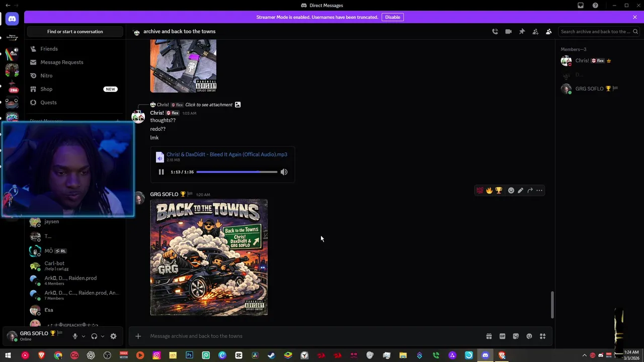Mute the audio attachment volume icon
644x362 pixels.
284,172
